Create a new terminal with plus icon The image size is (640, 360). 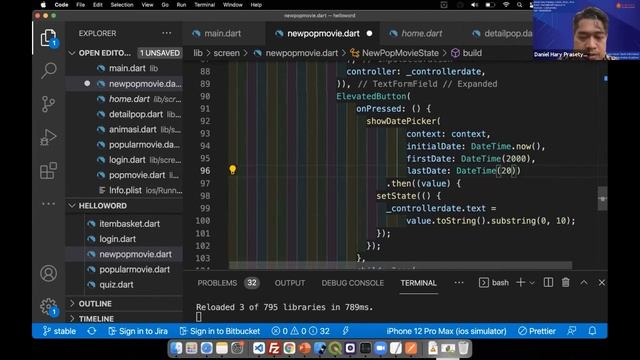point(520,282)
